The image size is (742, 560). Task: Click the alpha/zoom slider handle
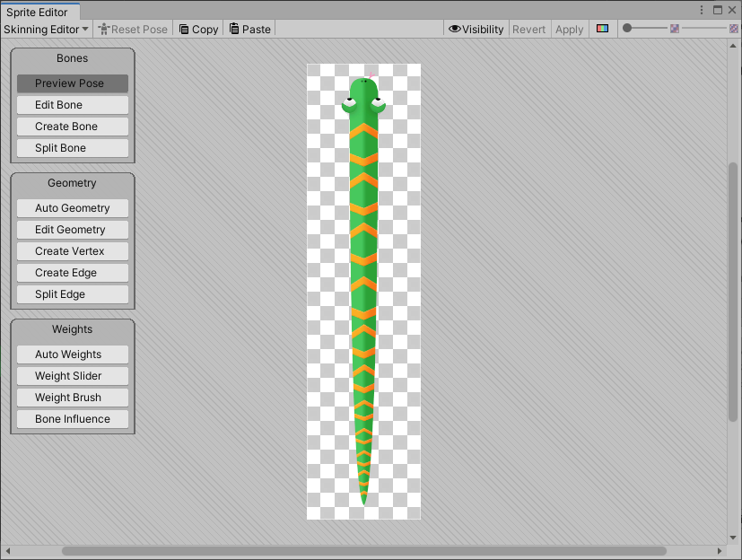(627, 29)
